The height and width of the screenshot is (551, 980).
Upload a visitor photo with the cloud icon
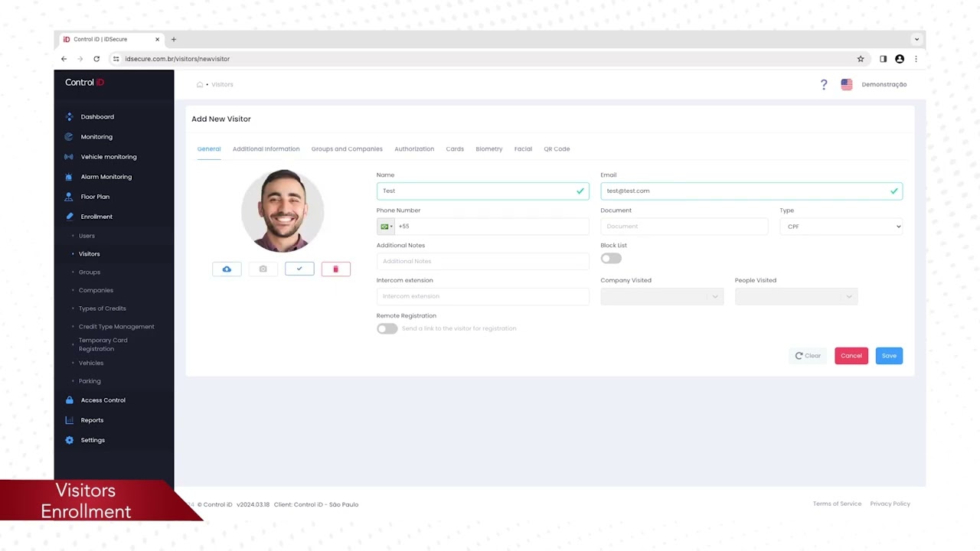[x=227, y=269]
